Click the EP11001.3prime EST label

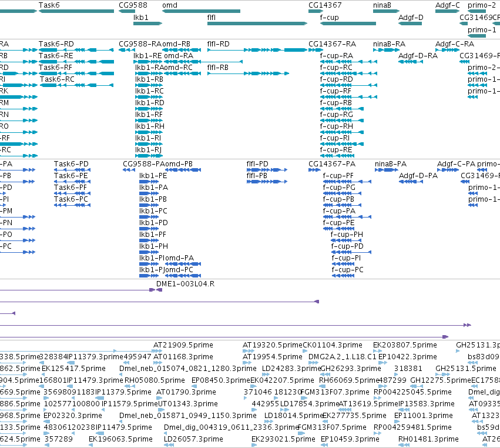point(424,416)
